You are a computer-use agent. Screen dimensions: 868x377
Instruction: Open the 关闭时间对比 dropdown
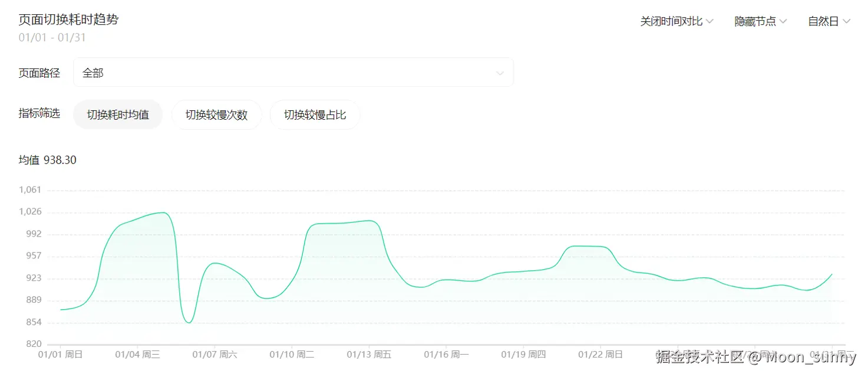pyautogui.click(x=677, y=21)
